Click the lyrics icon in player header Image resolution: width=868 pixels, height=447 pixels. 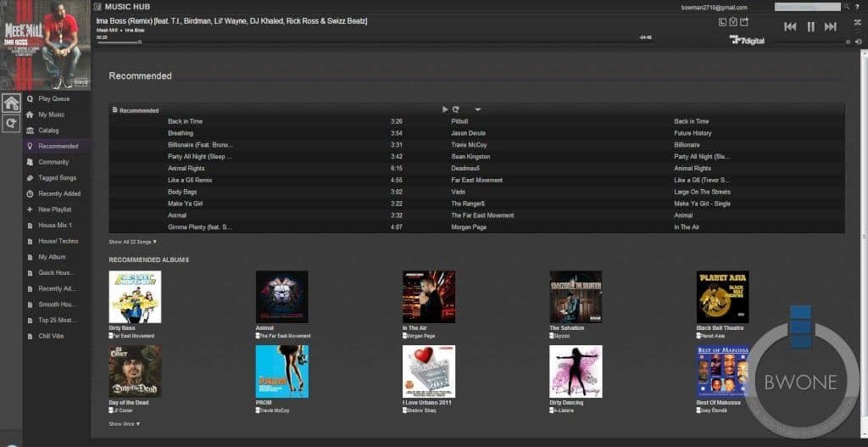(722, 22)
